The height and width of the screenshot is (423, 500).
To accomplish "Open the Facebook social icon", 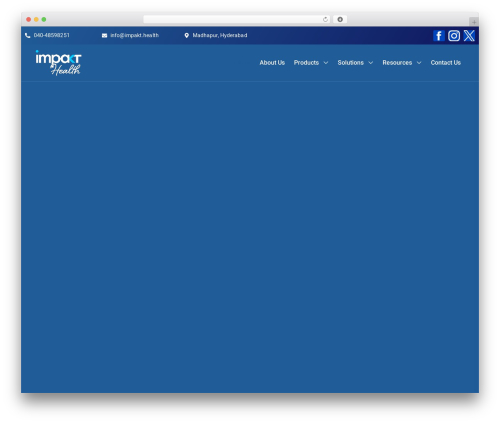I will tap(439, 36).
